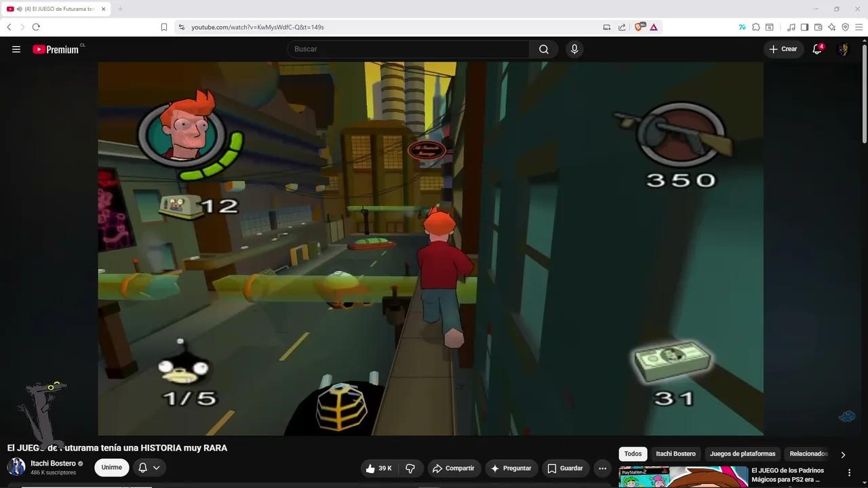Open site settings icon beside the URL
The image size is (868, 488).
point(181,27)
